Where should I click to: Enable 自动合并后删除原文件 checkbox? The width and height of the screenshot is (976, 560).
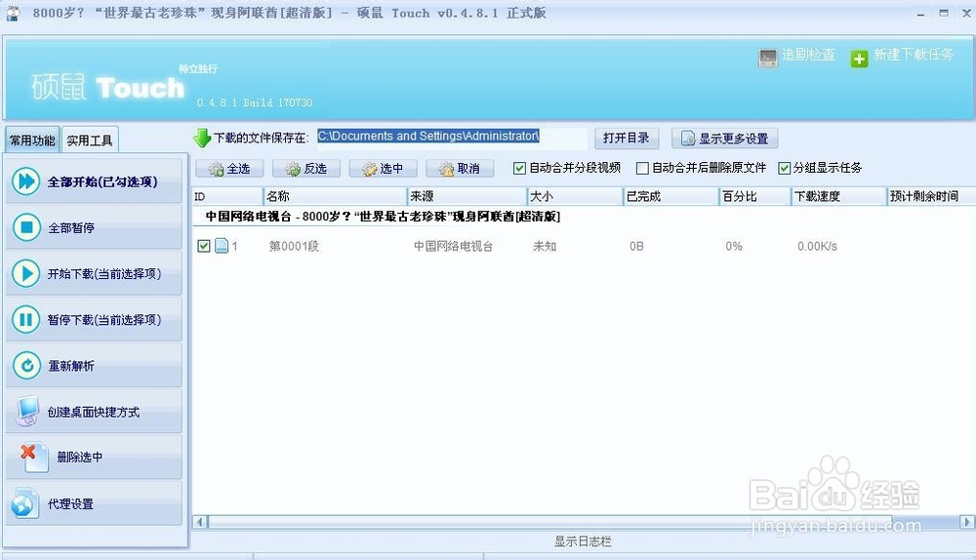(x=642, y=168)
